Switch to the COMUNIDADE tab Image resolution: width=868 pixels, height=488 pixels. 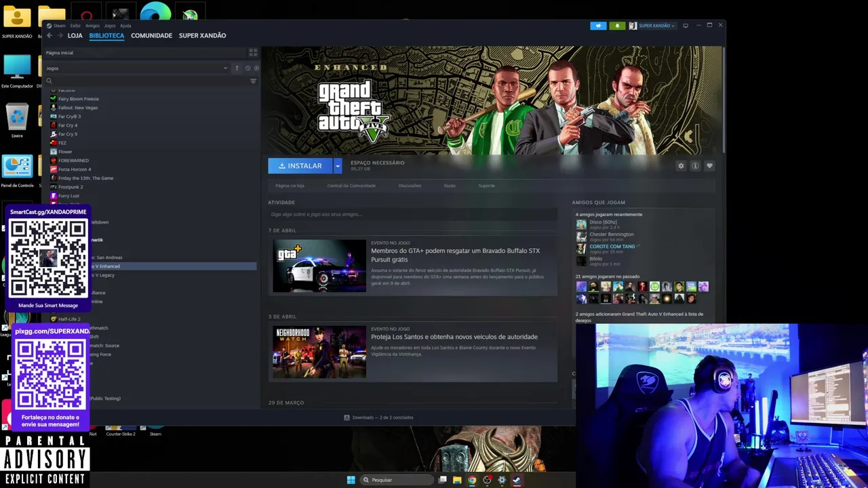(x=151, y=35)
